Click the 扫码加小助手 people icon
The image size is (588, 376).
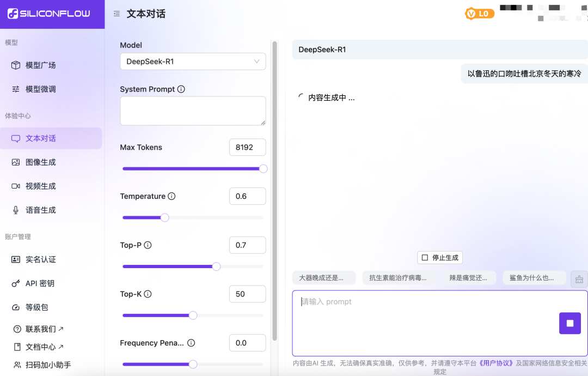(17, 365)
